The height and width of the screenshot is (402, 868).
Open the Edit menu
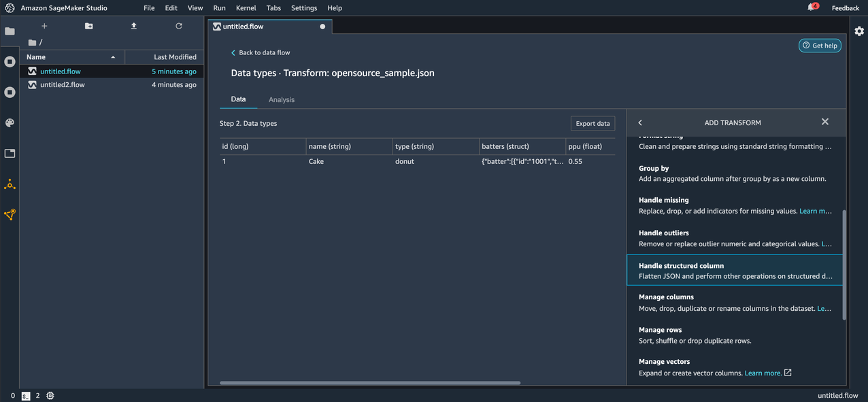point(171,8)
